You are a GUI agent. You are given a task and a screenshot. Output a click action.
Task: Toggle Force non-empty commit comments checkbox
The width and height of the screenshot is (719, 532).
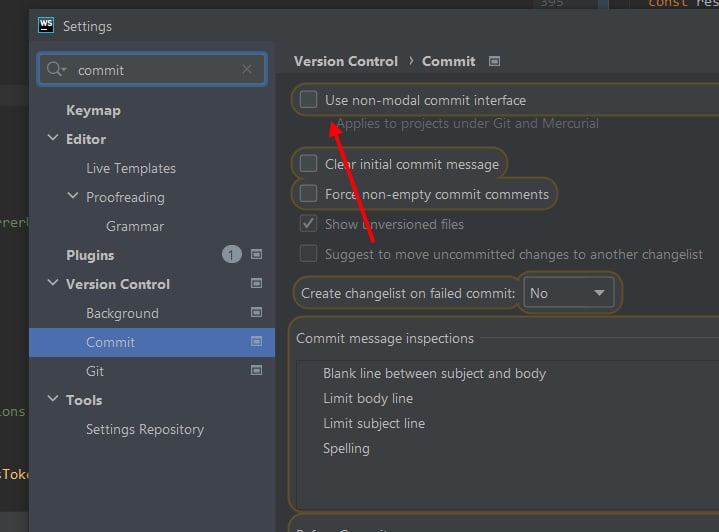309,194
